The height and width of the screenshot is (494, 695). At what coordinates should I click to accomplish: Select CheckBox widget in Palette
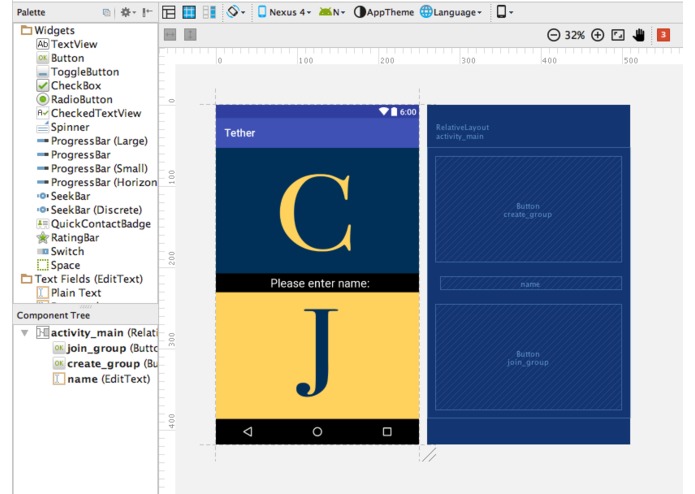pyautogui.click(x=69, y=86)
